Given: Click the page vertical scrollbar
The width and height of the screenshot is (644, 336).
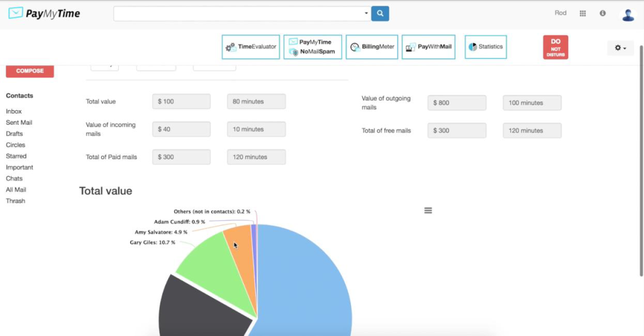Looking at the screenshot, I should (641, 160).
